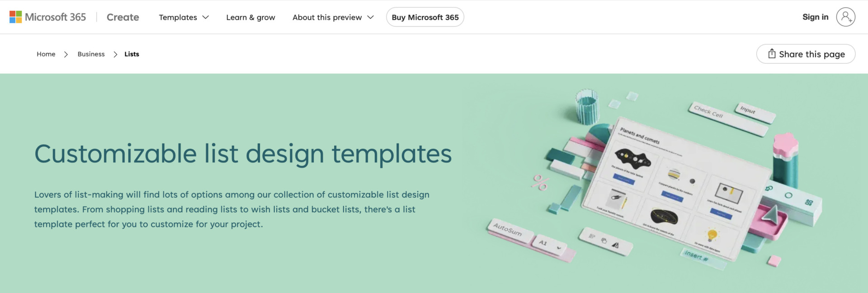Click the user account avatar icon

(x=845, y=17)
